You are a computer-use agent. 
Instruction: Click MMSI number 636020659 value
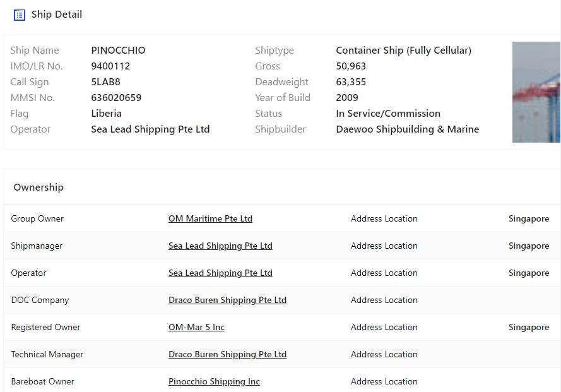(116, 97)
